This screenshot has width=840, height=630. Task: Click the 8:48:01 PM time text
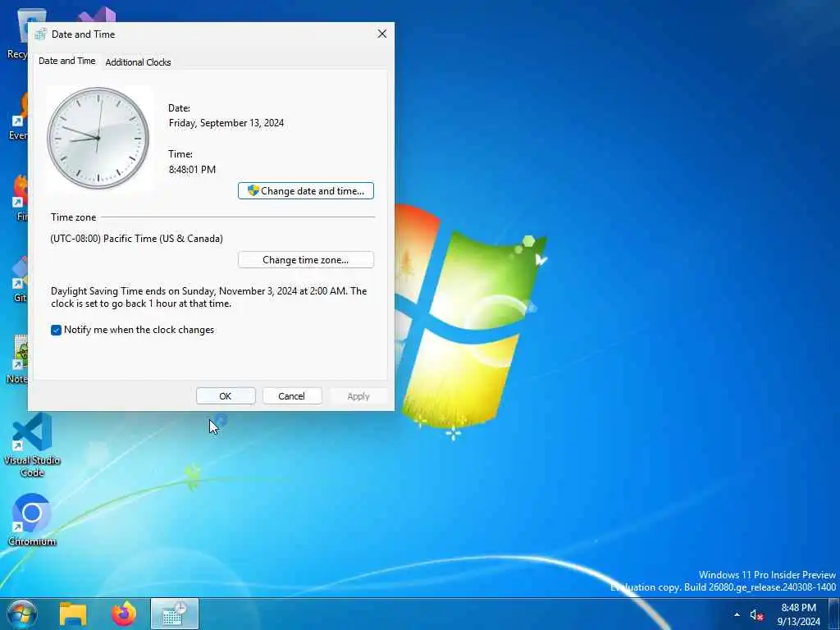[x=192, y=170]
